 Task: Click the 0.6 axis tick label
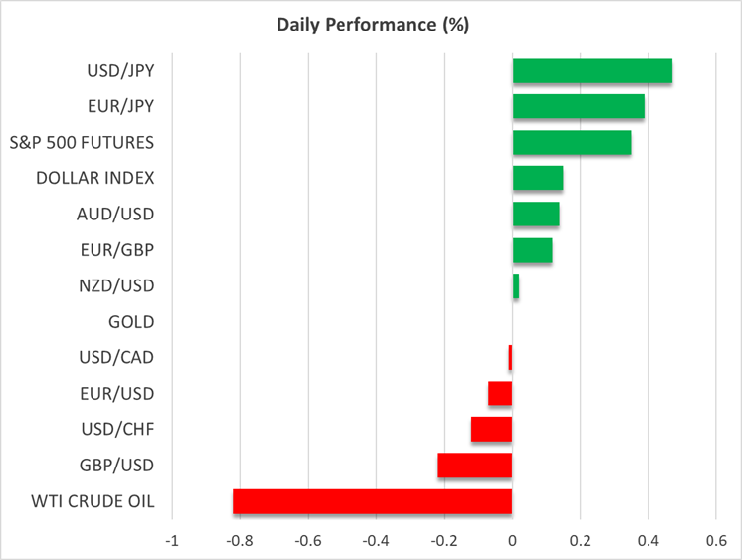point(715,541)
